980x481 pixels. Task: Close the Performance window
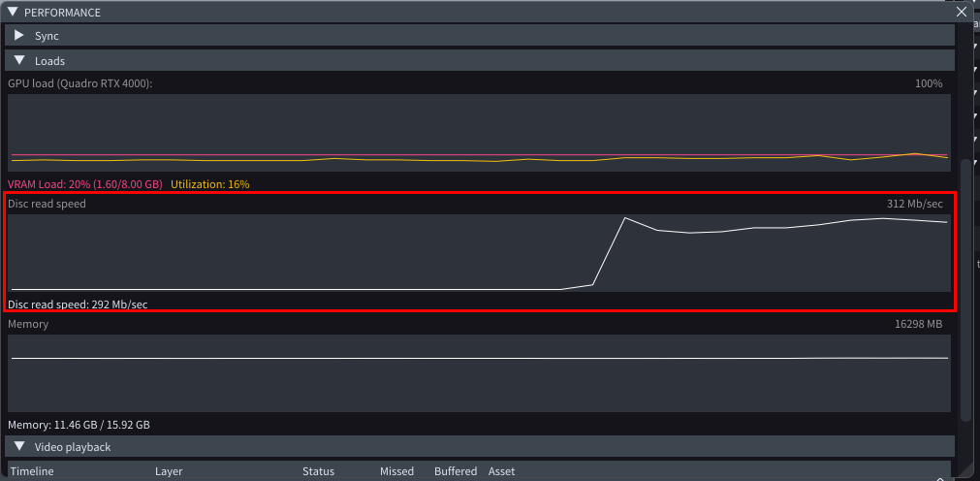[x=961, y=13]
